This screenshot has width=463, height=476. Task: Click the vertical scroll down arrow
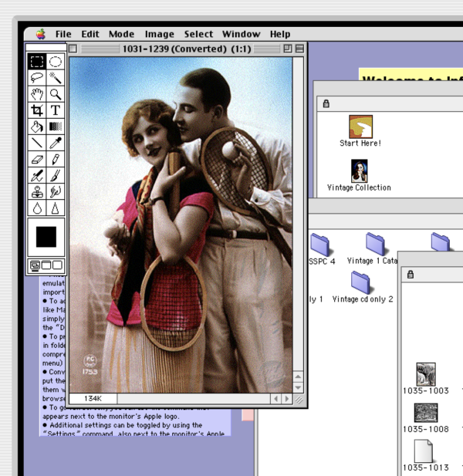(x=298, y=387)
